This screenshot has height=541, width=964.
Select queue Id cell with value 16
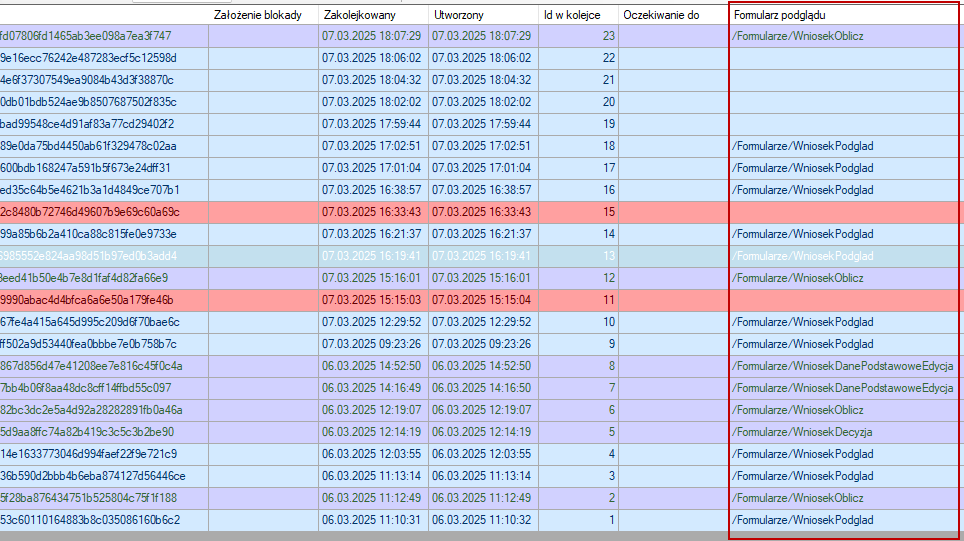[x=579, y=190]
